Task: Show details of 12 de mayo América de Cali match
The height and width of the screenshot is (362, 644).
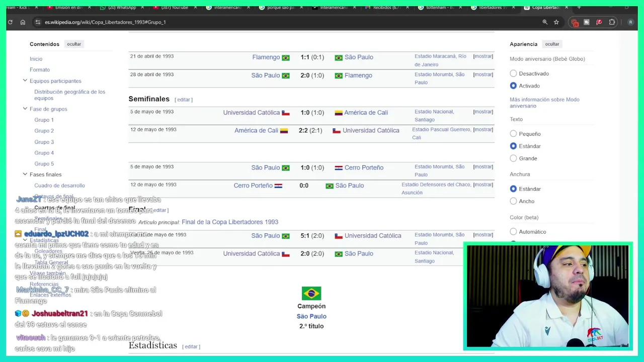Action: 483,130
